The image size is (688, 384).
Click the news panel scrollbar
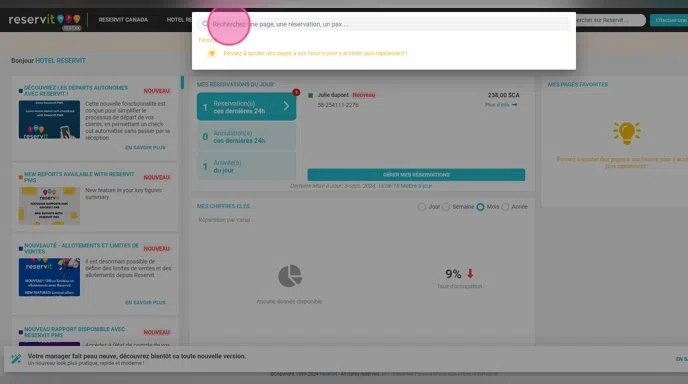(x=182, y=82)
